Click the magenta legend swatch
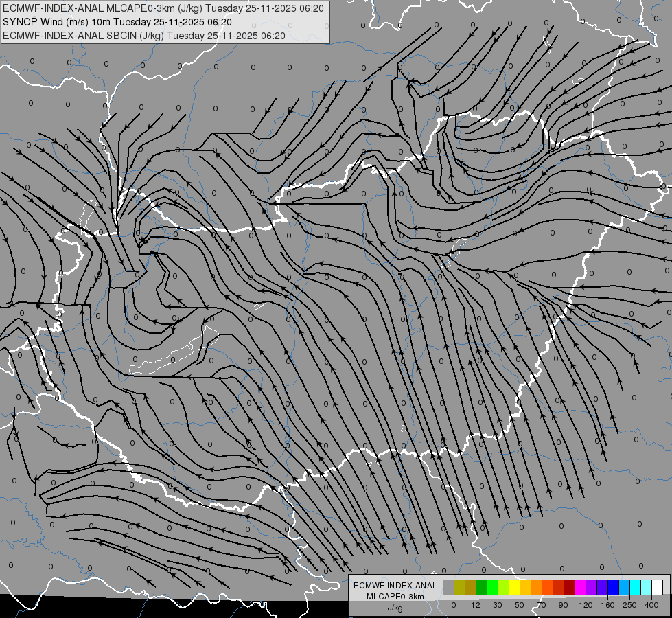The image size is (672, 618). pos(581,587)
